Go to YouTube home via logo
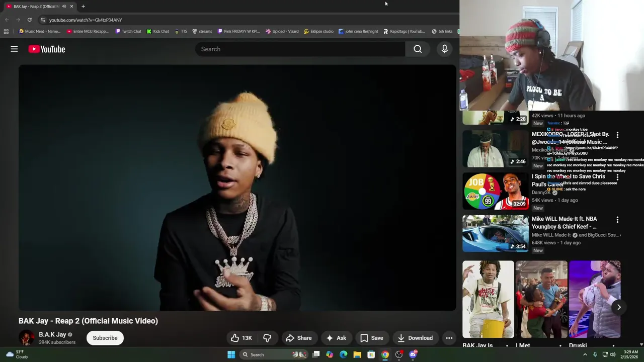The width and height of the screenshot is (644, 362). pos(47,49)
